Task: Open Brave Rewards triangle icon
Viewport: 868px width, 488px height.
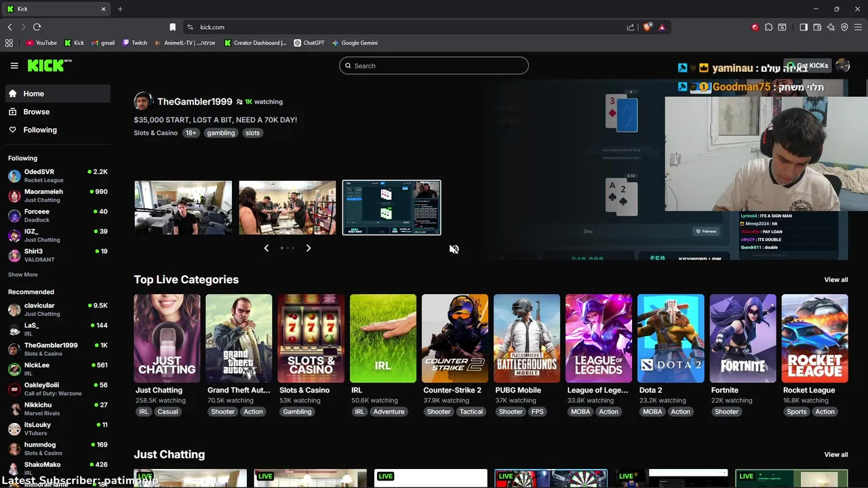Action: click(662, 27)
